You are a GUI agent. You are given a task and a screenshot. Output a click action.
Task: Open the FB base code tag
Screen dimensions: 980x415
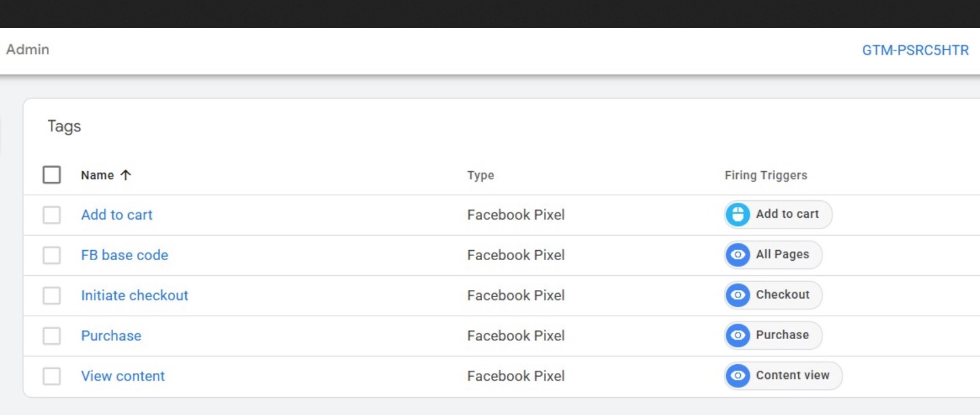[124, 255]
